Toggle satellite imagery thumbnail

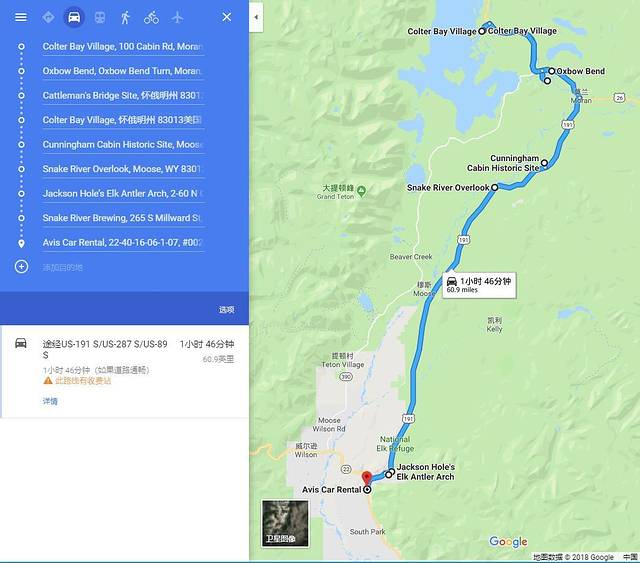click(285, 523)
